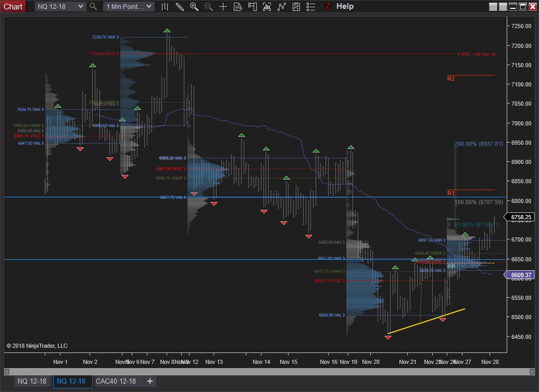Add a new chart tab
This screenshot has height=392, width=539.
coord(150,381)
